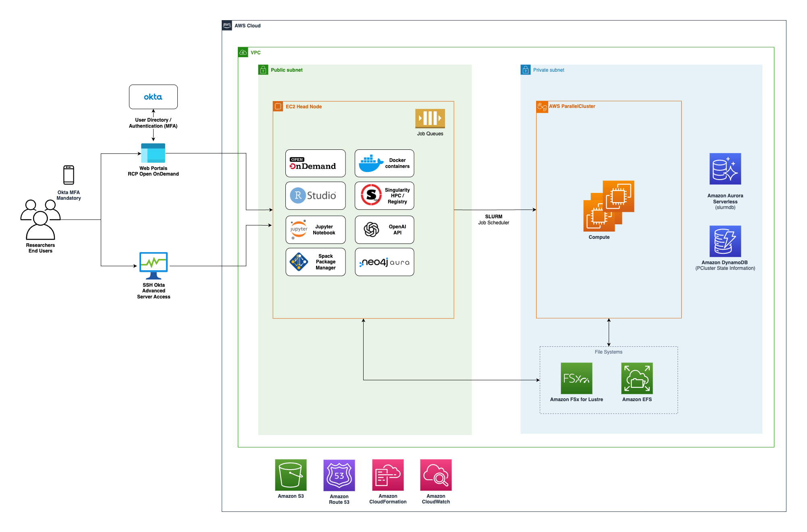Select the Singularity HPC Registry icon
The height and width of the screenshot is (532, 807).
[x=371, y=196]
